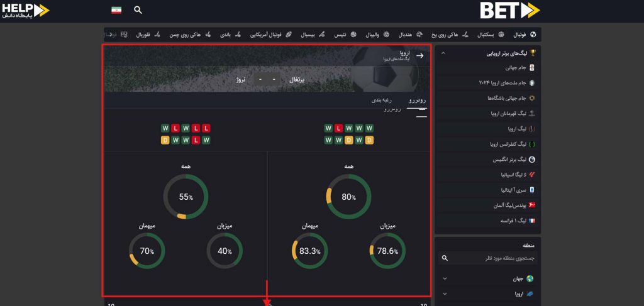Image resolution: width=644 pixels, height=306 pixels.
Task: Click the 40% میزبان donut chart
Action: point(225,251)
